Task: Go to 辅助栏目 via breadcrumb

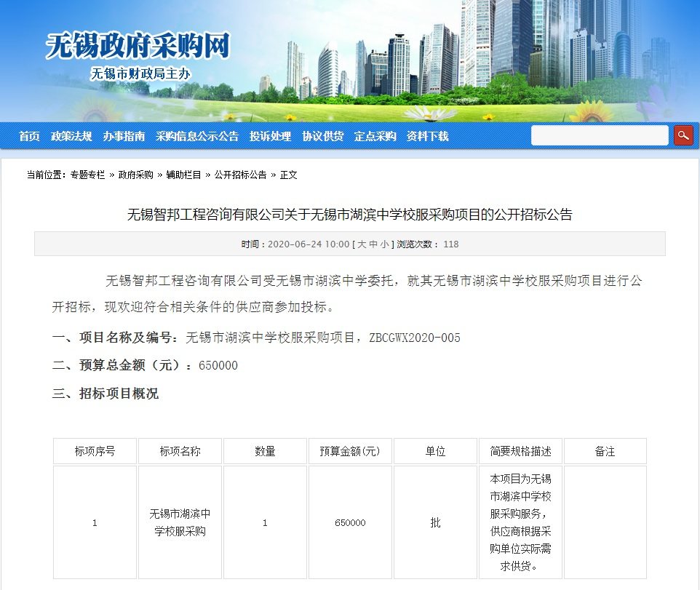Action: (x=184, y=175)
